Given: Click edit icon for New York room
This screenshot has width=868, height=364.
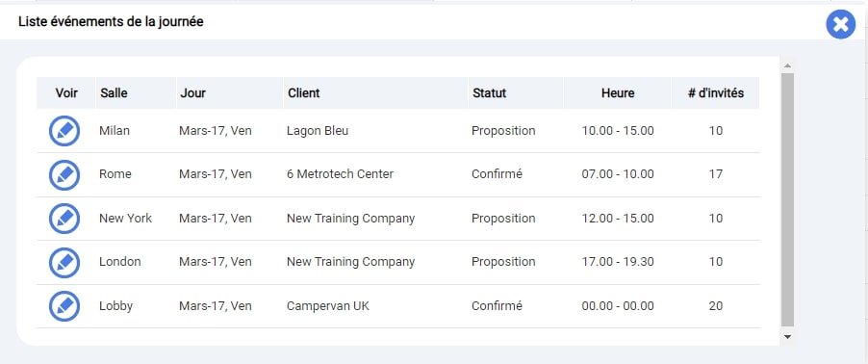Looking at the screenshot, I should click(x=64, y=219).
